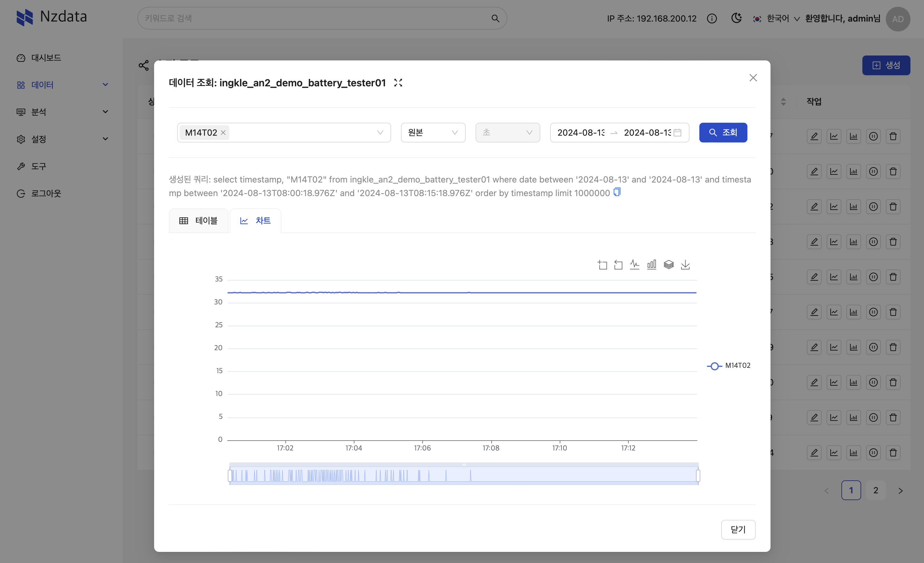Click the AD user avatar
This screenshot has width=924, height=563.
tap(898, 19)
